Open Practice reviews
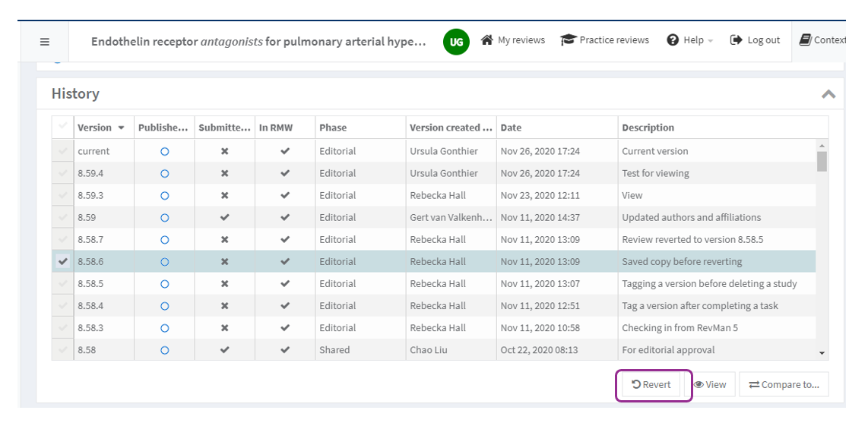The width and height of the screenshot is (868, 426). pos(605,40)
